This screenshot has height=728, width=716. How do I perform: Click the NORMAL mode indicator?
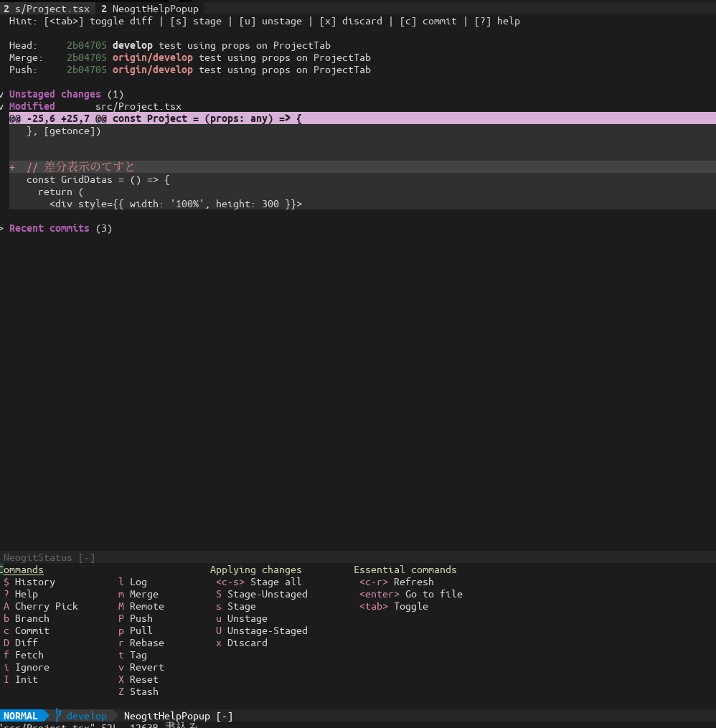21,716
